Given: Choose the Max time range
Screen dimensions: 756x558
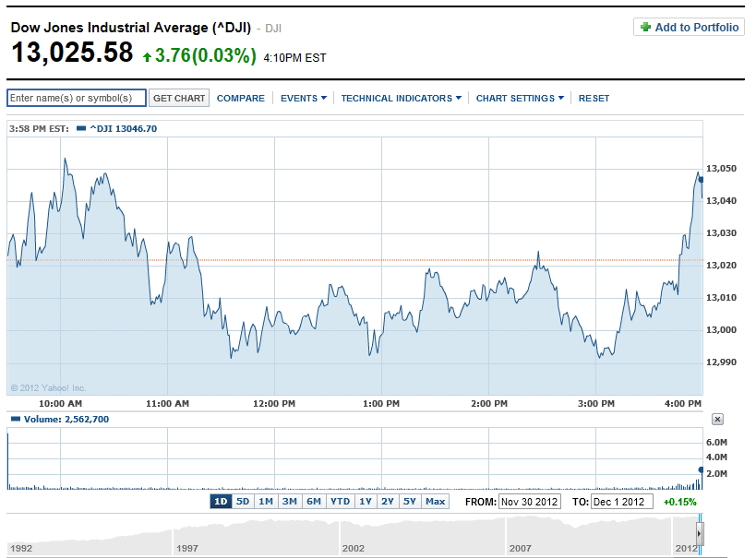Looking at the screenshot, I should pos(435,502).
